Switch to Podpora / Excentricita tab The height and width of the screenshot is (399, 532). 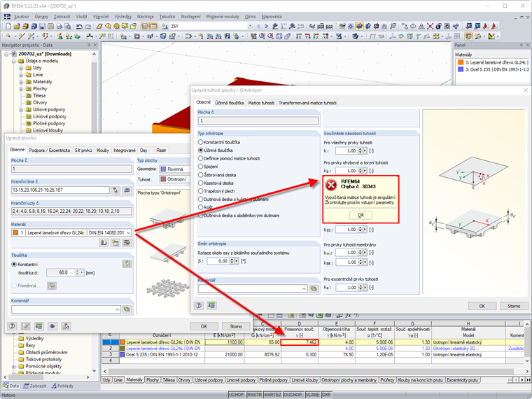(x=50, y=150)
